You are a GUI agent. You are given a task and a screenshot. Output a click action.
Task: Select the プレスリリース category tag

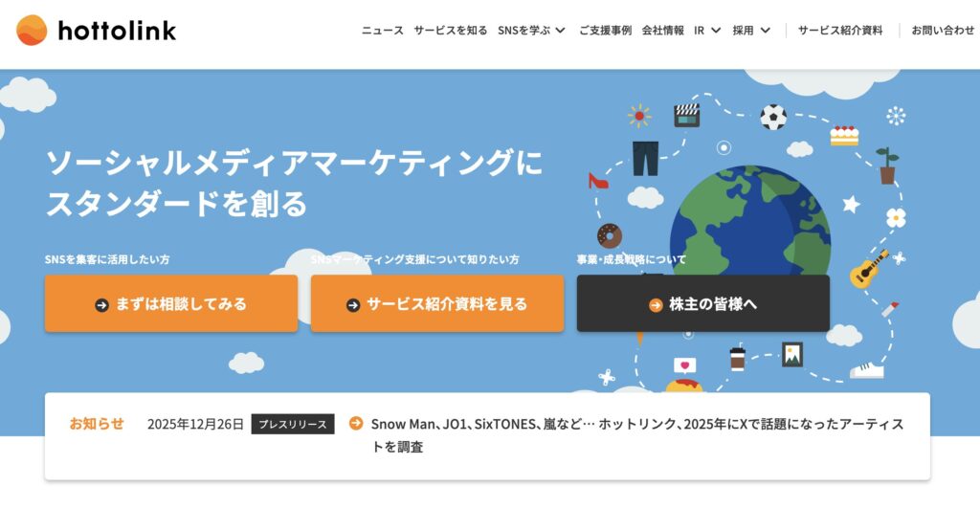pos(293,424)
